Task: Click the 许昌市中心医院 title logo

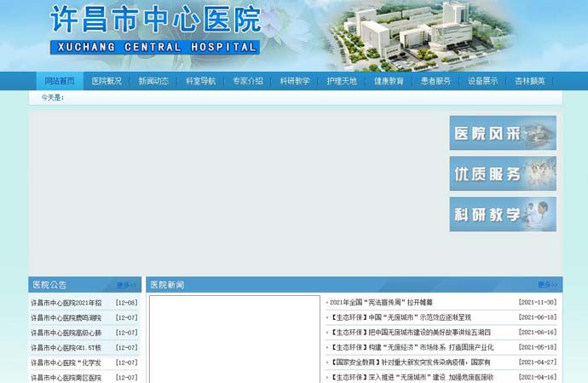Action: (x=156, y=19)
